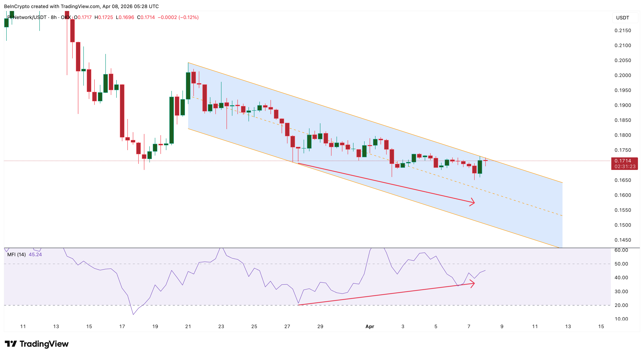The image size is (644, 356).
Task: Click the Pi Network/USDT symbol title
Action: click(x=27, y=17)
